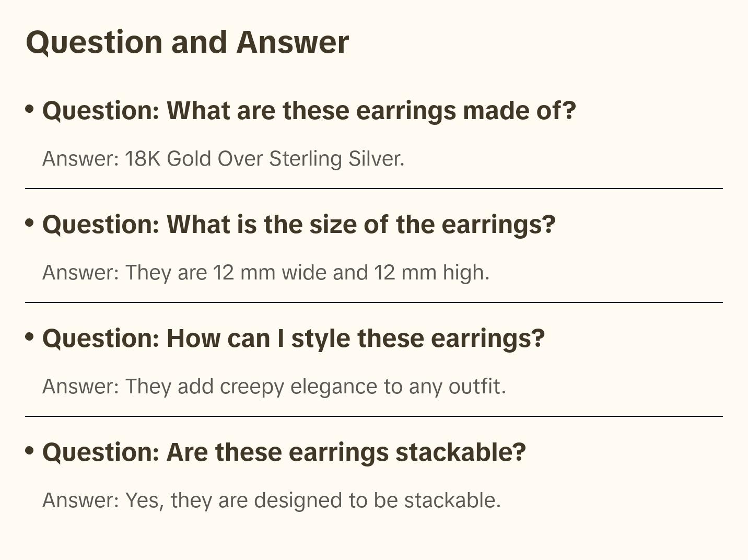Click the bullet beside the materials question

coord(30,109)
